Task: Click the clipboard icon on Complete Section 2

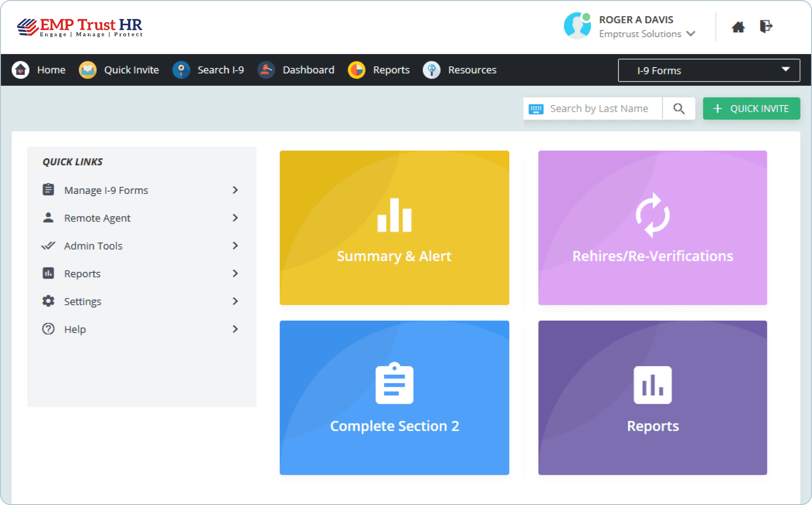Action: coord(394,383)
